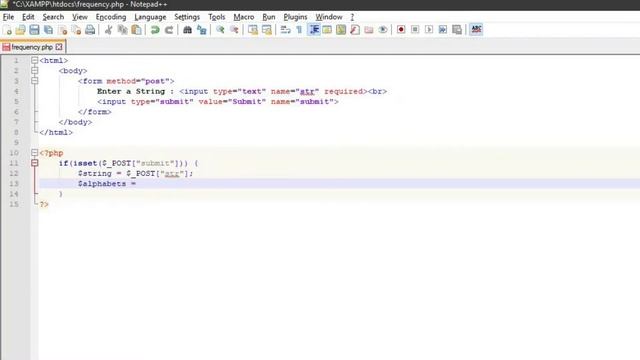Click the Save All toolbar icon
This screenshot has height=360, width=640.
(49, 30)
